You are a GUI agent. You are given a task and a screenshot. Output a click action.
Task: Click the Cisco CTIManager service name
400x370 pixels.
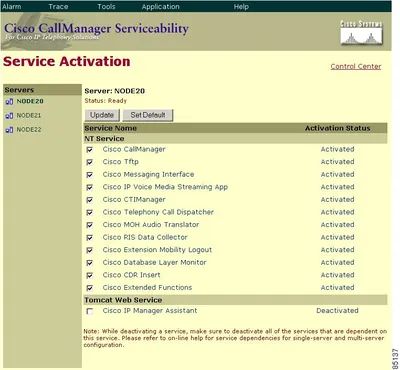coord(134,200)
